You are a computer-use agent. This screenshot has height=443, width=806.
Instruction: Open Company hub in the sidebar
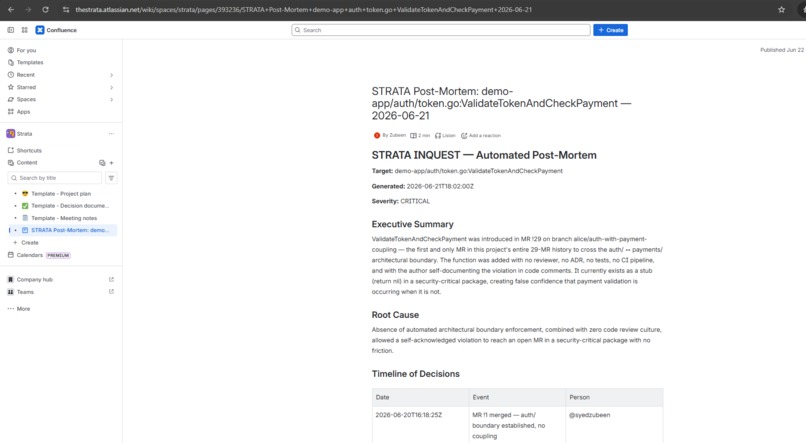point(34,280)
